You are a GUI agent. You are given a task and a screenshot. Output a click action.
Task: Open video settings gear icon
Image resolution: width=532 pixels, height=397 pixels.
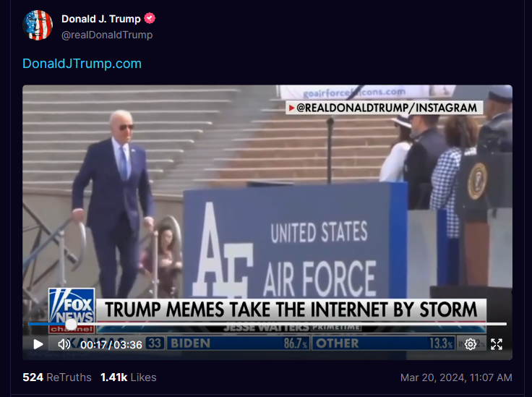coord(471,344)
